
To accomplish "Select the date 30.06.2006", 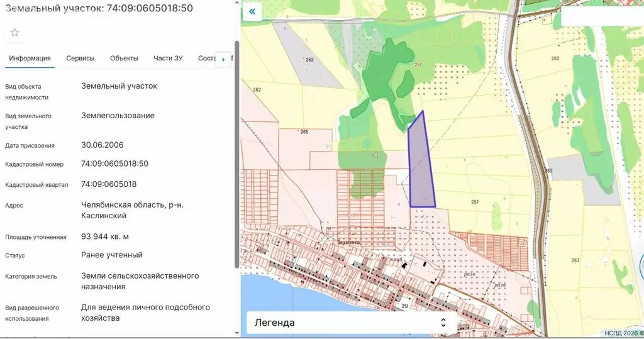I will [x=103, y=145].
